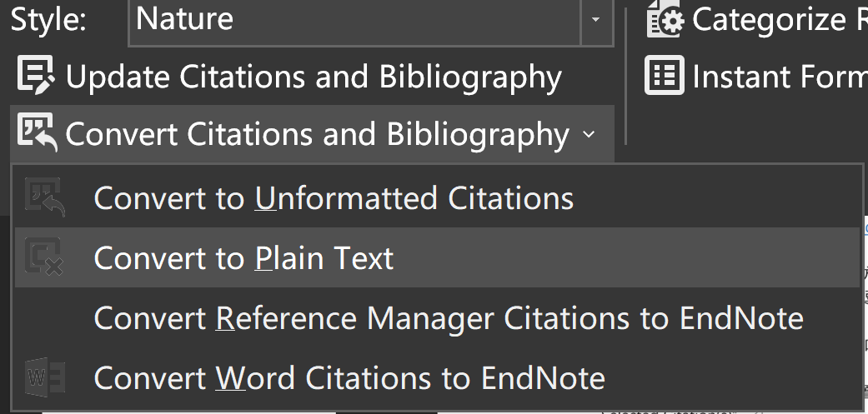Click the Plain Text menu icon
This screenshot has width=868, height=414.
pyautogui.click(x=43, y=257)
